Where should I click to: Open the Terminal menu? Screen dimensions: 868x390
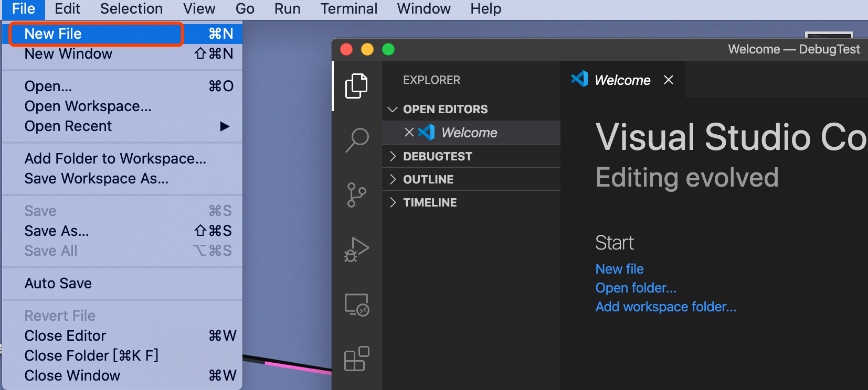click(349, 9)
